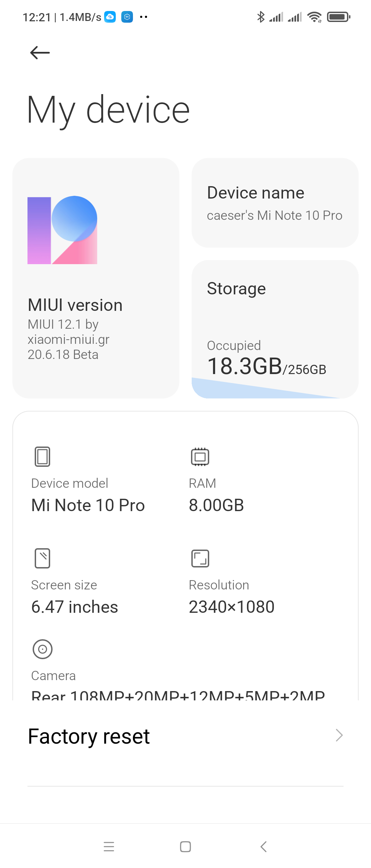Tap the Device model phone icon
This screenshot has height=868, width=371.
pos(42,456)
